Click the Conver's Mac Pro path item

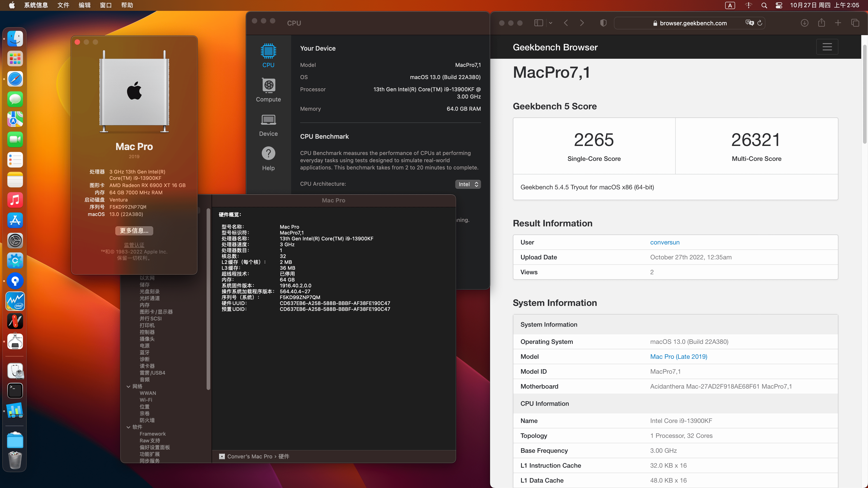(249, 456)
